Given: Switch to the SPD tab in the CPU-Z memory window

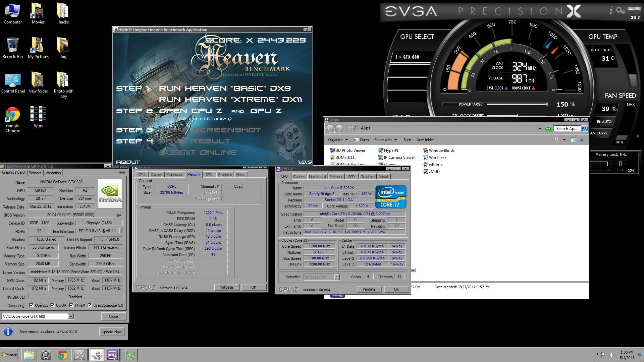Looking at the screenshot, I should click(x=209, y=175).
